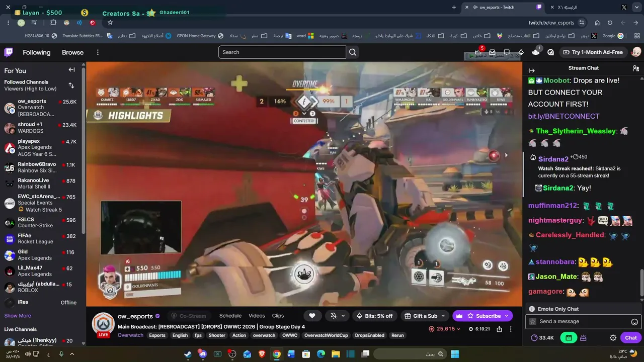Open the drops cloud icon with badge 1
The image size is (644, 362).
[536, 52]
